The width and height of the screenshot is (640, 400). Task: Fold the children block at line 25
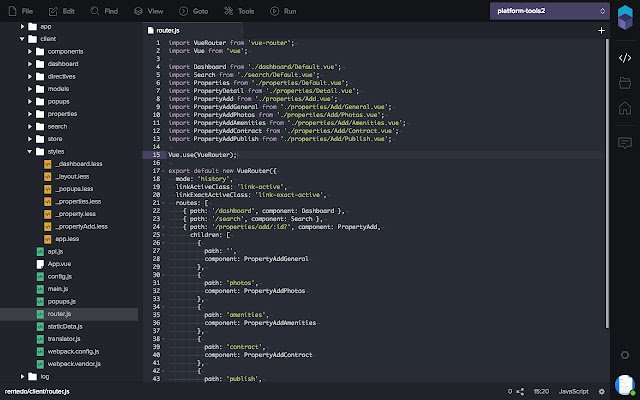[x=164, y=235]
